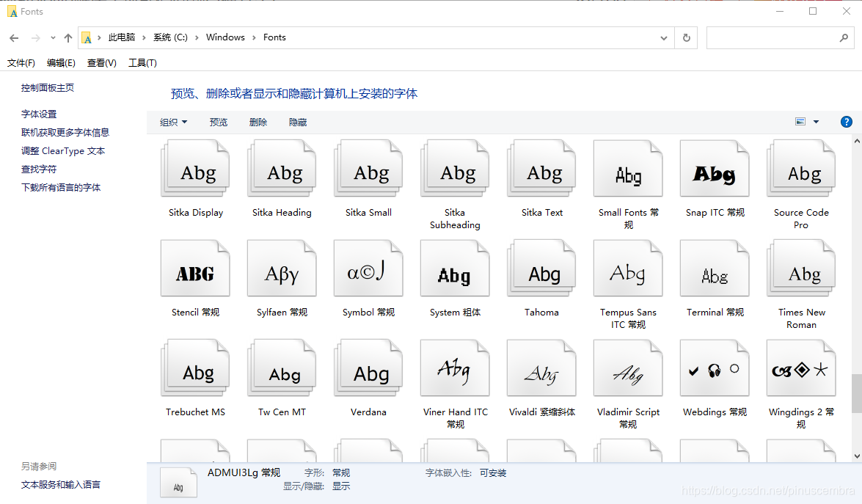Select the Tempus Sans ITC font icon
Viewport: 862px width, 504px height.
point(629,269)
